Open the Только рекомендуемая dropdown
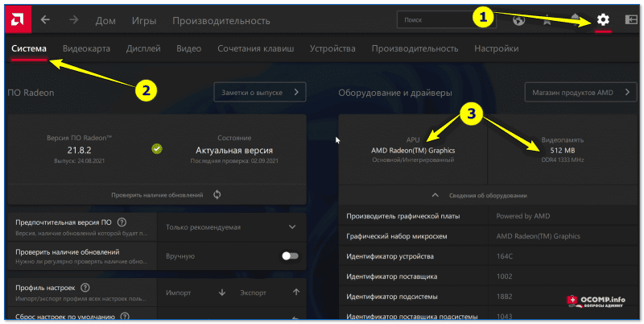Screen dimensions: 644x324 231,227
